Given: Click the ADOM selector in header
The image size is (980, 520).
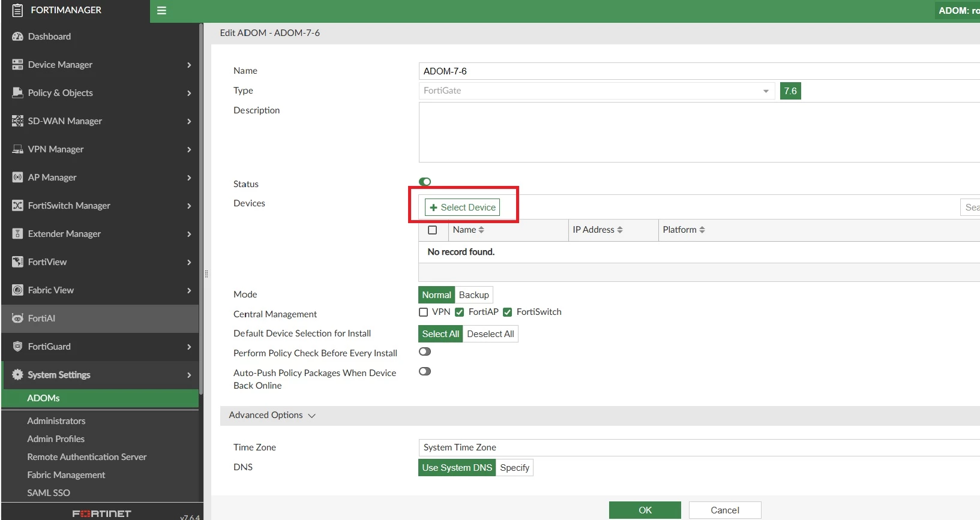Looking at the screenshot, I should [x=958, y=11].
